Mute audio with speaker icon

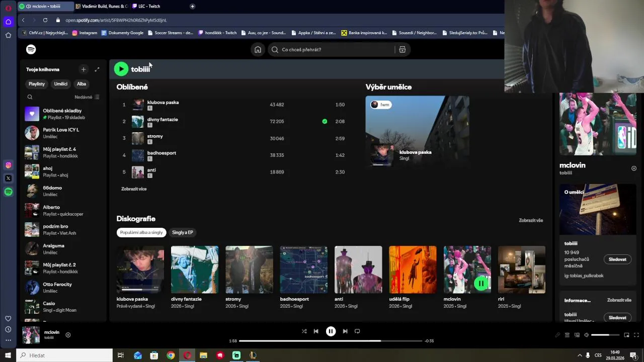[586, 335]
